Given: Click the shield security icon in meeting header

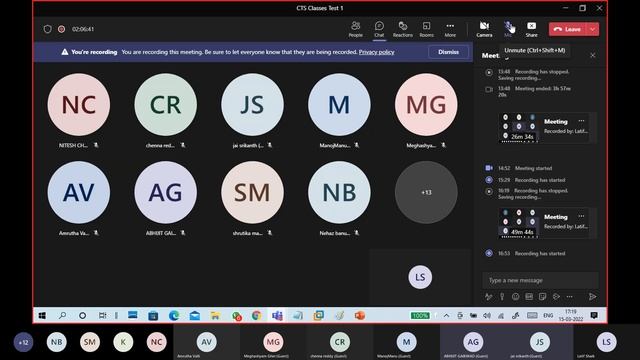Looking at the screenshot, I should pos(47,29).
